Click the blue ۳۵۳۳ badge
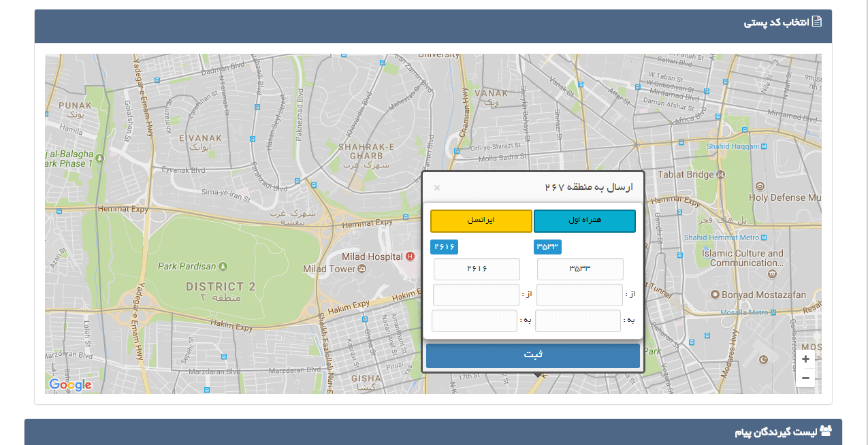Image resolution: width=868 pixels, height=445 pixels. [x=547, y=247]
